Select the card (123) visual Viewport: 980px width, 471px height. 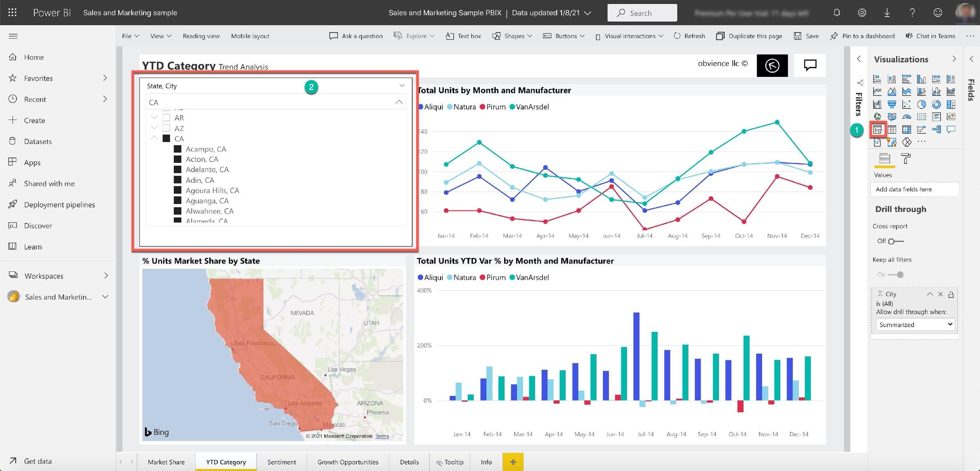click(x=922, y=117)
